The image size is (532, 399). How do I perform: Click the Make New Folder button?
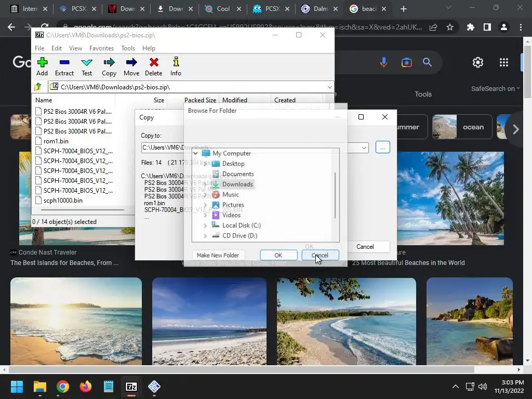pyautogui.click(x=218, y=255)
